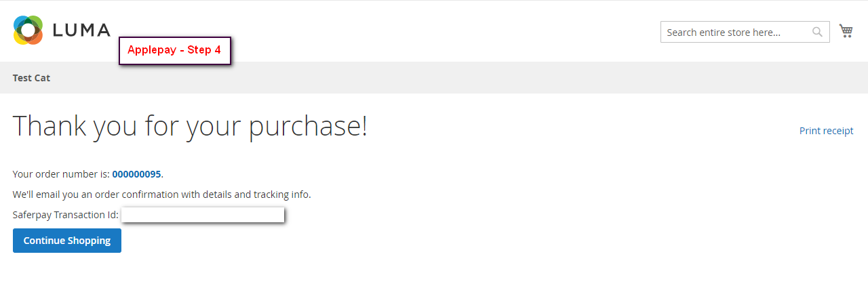Click the LUMA wordmark text
Image resolution: width=868 pixels, height=307 pixels.
pos(81,30)
